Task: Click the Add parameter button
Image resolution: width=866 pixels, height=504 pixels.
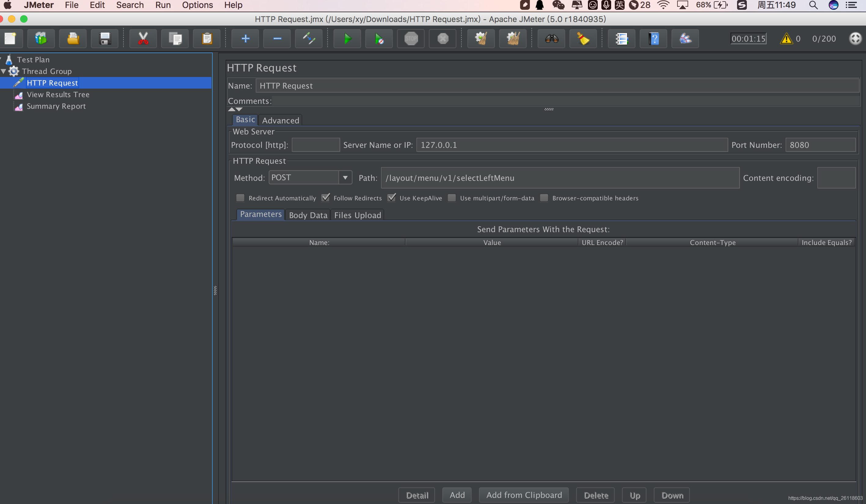Action: [x=457, y=495]
